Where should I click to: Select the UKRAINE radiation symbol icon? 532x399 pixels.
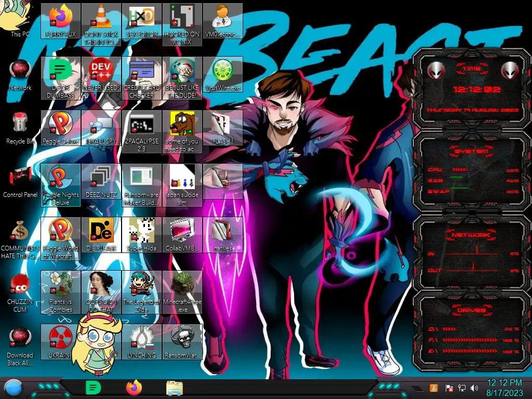click(59, 342)
